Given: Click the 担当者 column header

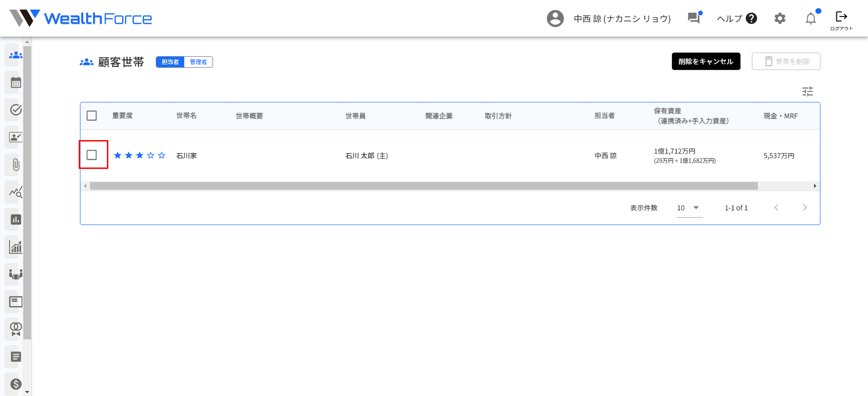Looking at the screenshot, I should coord(604,116).
